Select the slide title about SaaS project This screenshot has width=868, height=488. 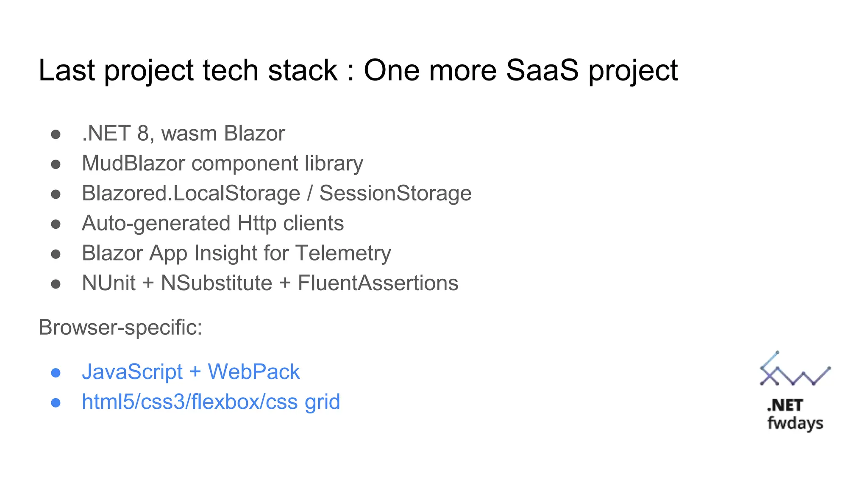point(358,70)
